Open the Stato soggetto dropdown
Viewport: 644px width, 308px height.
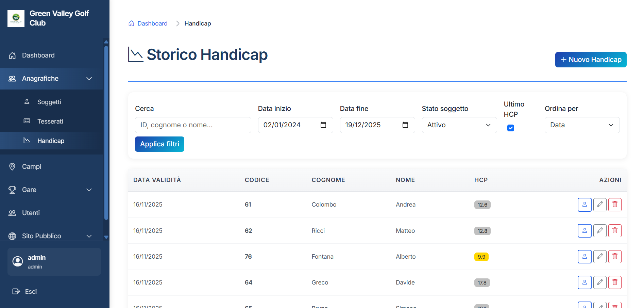point(459,125)
